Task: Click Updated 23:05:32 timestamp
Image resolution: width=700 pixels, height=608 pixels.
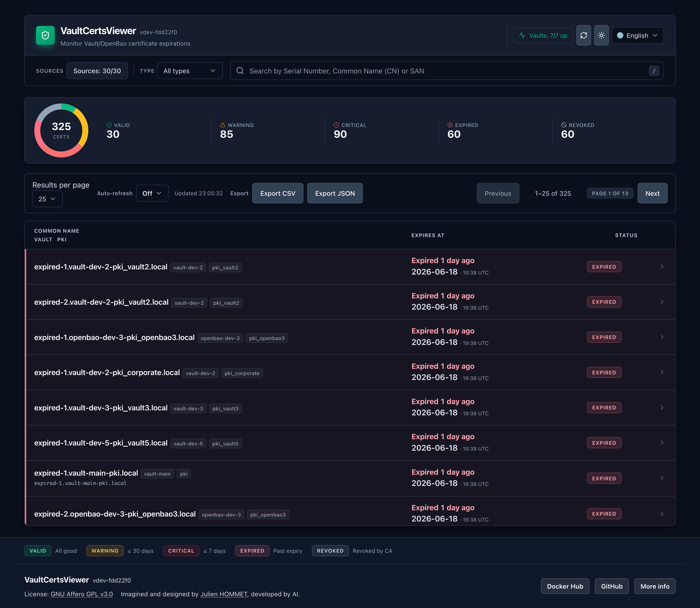Action: pos(199,193)
